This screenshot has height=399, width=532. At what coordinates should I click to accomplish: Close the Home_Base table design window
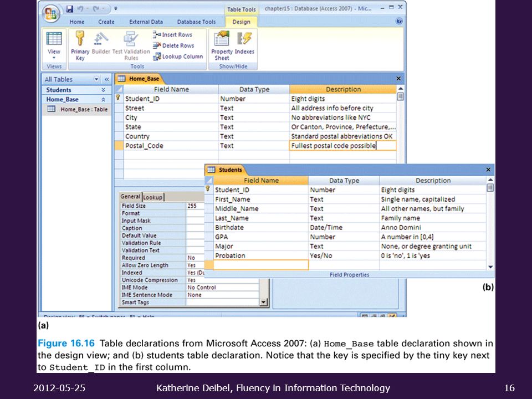click(398, 79)
